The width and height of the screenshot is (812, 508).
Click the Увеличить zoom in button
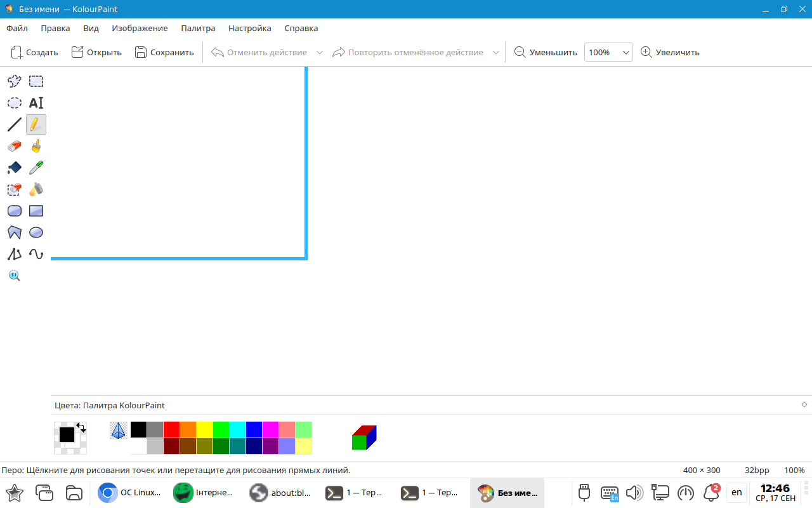tap(670, 53)
